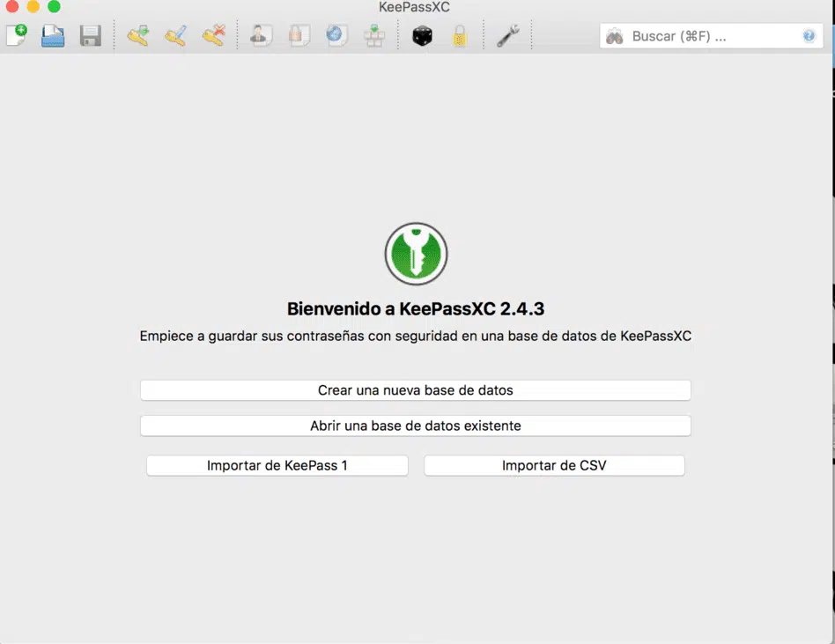Click the green zoom window button
This screenshot has width=835, height=644.
(54, 6)
